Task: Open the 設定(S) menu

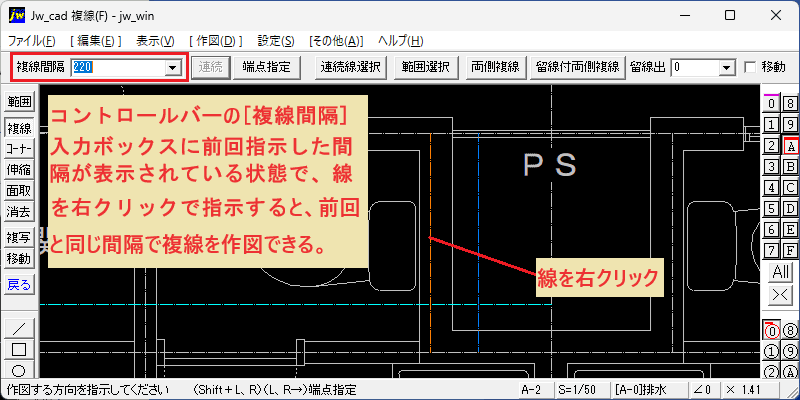Action: (276, 41)
